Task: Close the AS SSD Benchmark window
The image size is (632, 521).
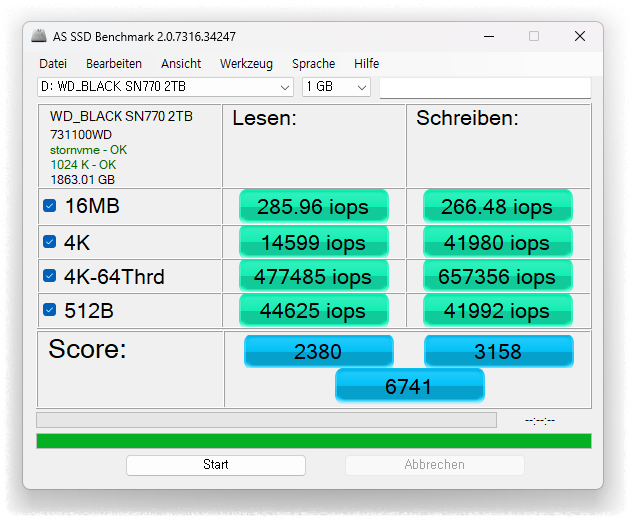Action: (580, 36)
